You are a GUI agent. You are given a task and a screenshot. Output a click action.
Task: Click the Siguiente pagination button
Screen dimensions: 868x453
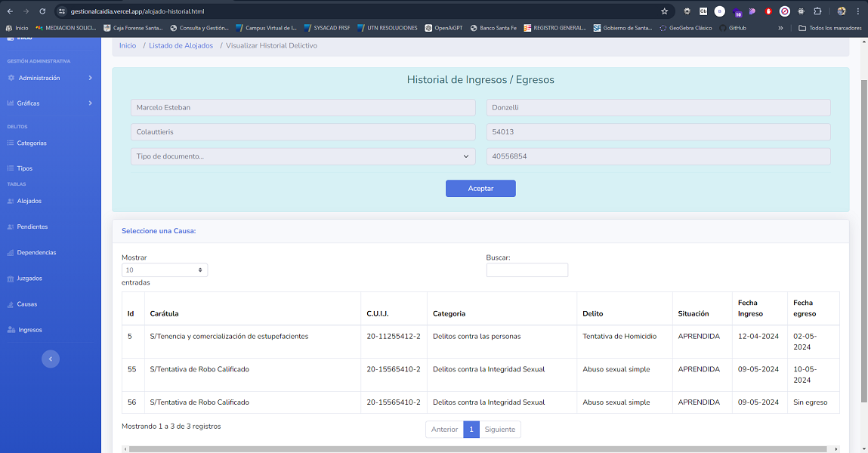499,430
